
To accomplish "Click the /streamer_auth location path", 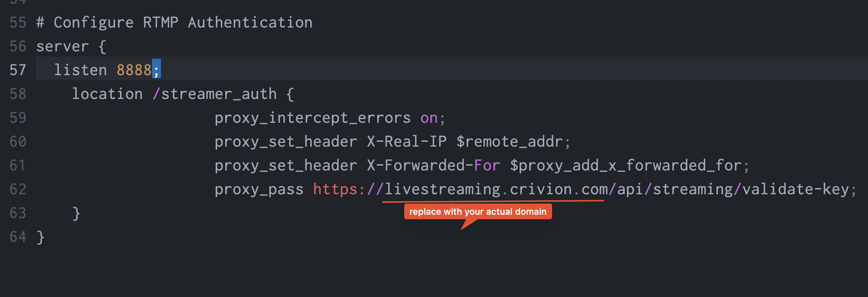I will click(215, 94).
